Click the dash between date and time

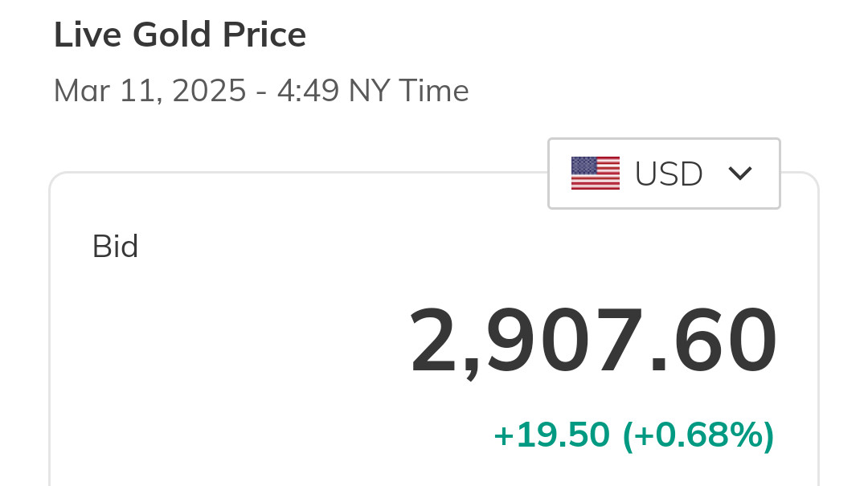tap(261, 92)
